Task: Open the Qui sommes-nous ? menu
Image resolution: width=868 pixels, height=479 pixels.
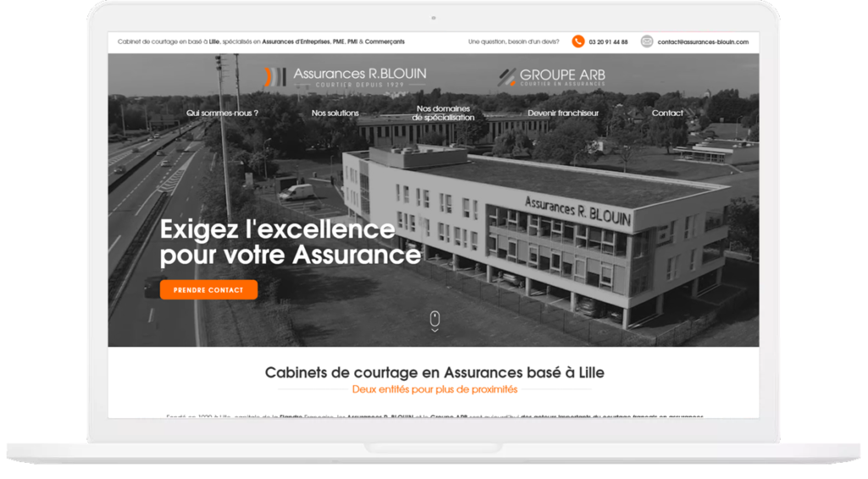Action: 222,113
